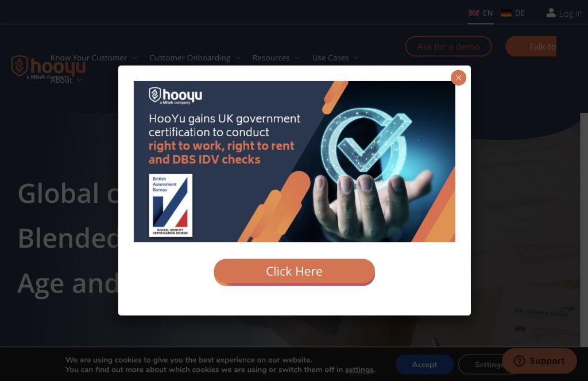Viewport: 588px width, 381px height.
Task: Click the hooyu logo inside popup banner
Action: pos(176,95)
